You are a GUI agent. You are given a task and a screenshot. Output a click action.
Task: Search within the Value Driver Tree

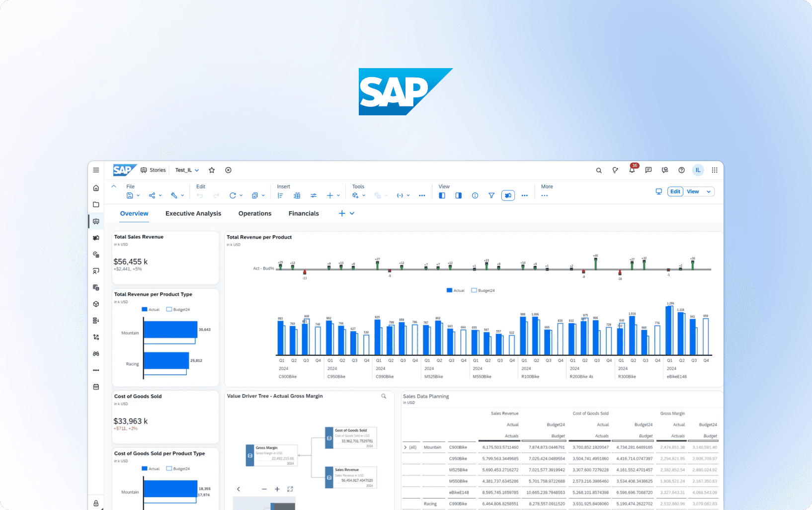point(384,396)
